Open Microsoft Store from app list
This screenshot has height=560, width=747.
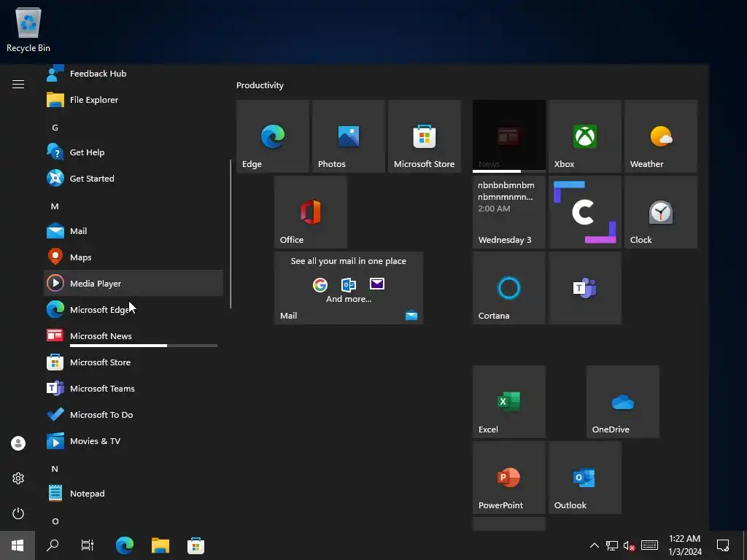tap(133, 362)
